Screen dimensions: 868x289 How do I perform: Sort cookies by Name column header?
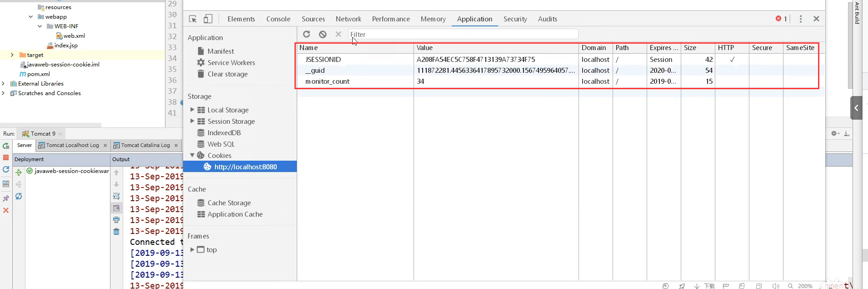[x=355, y=48]
